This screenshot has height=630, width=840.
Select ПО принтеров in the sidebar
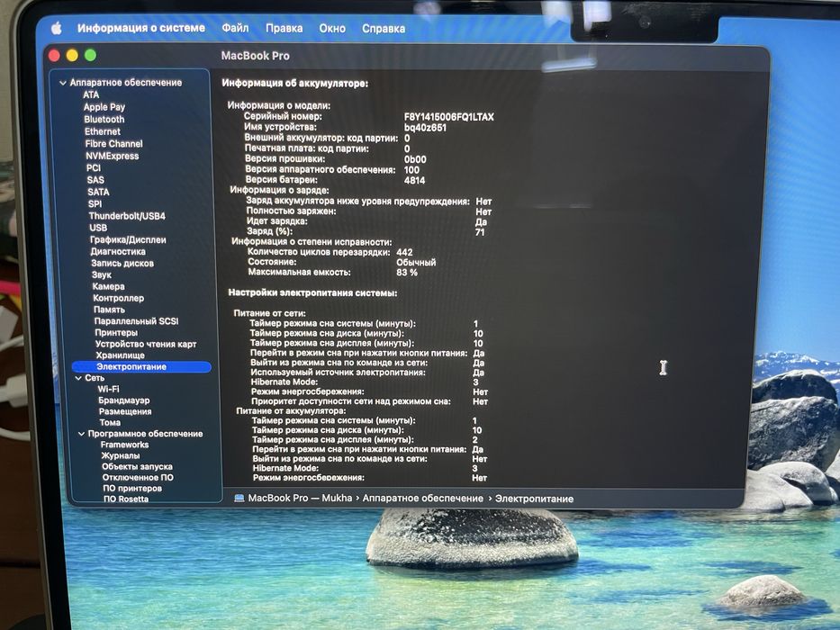click(132, 488)
